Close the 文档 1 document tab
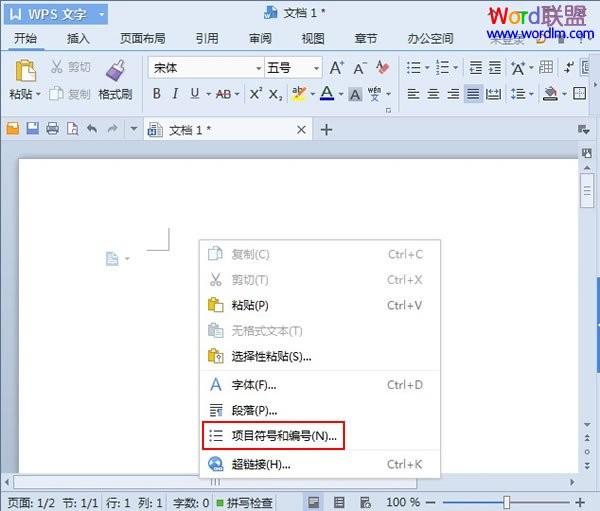This screenshot has width=600, height=511. [303, 130]
